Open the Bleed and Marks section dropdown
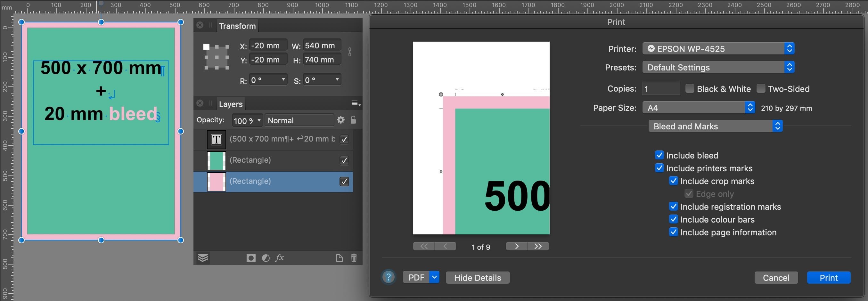868x301 pixels. [x=715, y=126]
